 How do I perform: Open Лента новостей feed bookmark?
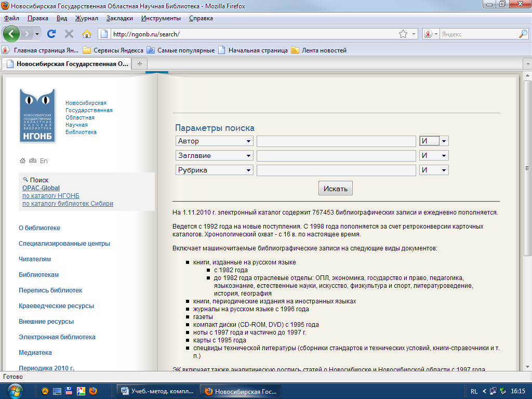[x=319, y=50]
